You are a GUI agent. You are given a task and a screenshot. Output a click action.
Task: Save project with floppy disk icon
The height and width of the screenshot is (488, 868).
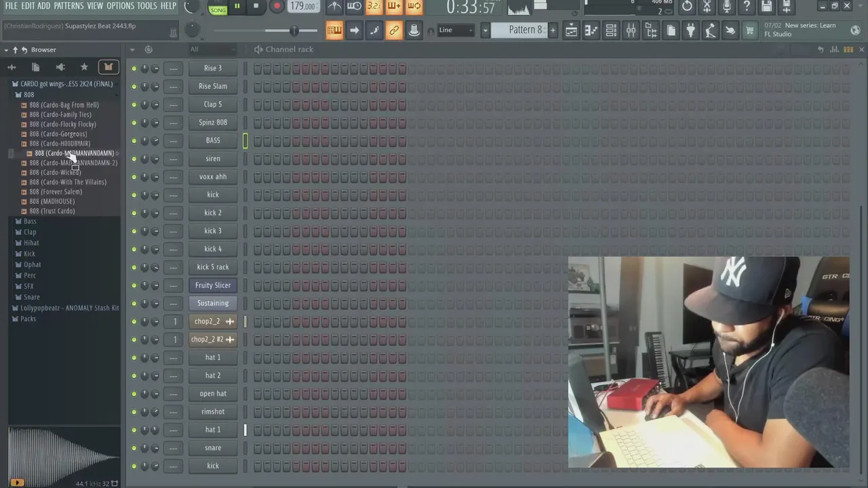[x=766, y=7]
